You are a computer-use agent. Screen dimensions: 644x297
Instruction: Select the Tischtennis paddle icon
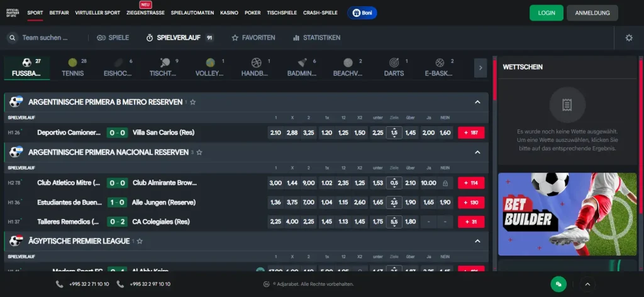(165, 63)
